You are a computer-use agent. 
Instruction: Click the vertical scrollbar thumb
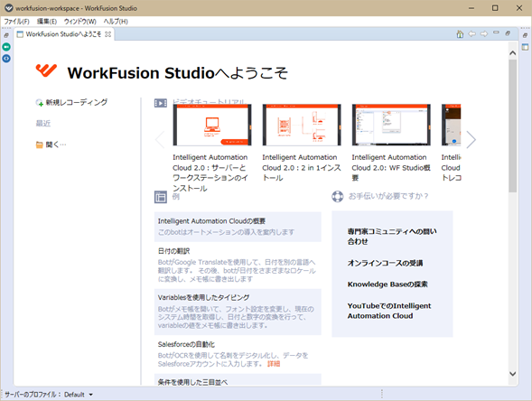pos(513,126)
